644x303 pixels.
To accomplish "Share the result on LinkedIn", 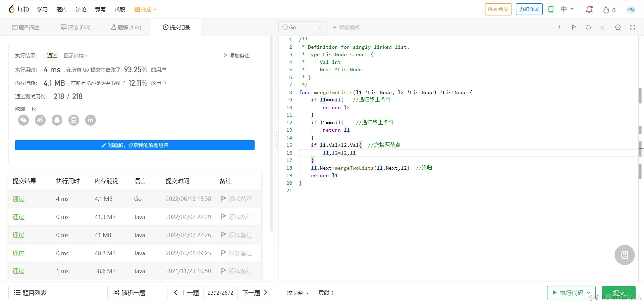I will [x=91, y=120].
